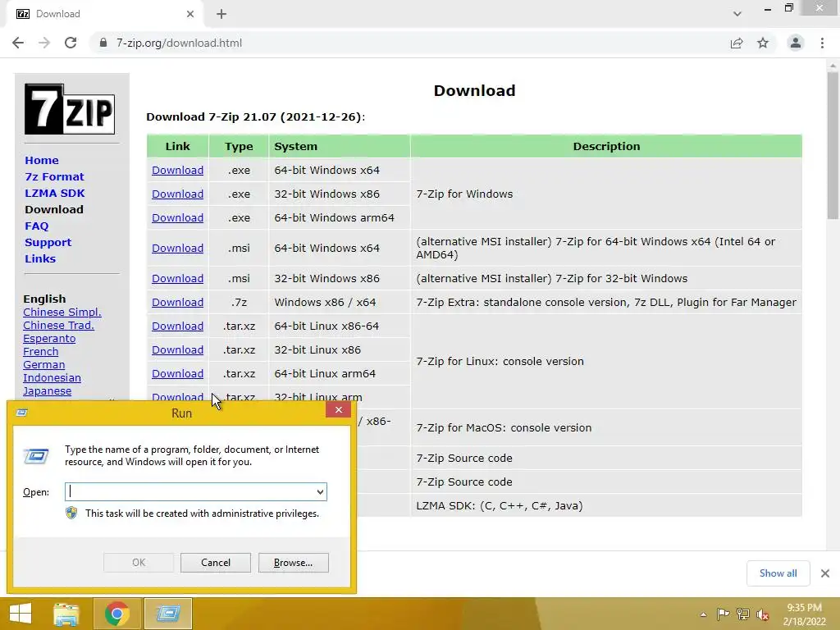Click the page vertical scrollbar thumb

coord(833,146)
